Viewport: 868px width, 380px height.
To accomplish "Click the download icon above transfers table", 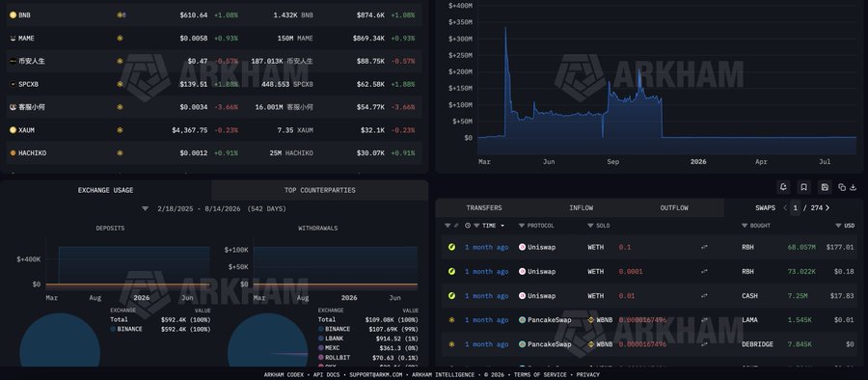I will [x=854, y=187].
